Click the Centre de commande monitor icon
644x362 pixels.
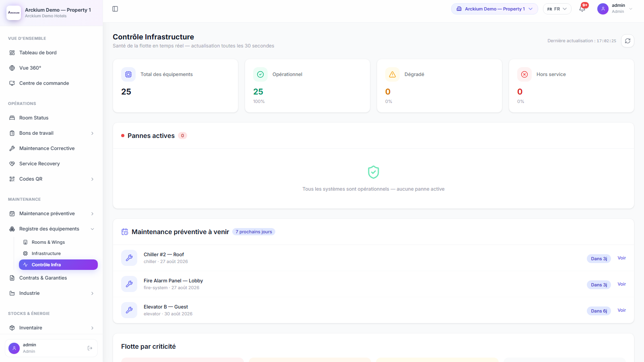[x=12, y=83]
